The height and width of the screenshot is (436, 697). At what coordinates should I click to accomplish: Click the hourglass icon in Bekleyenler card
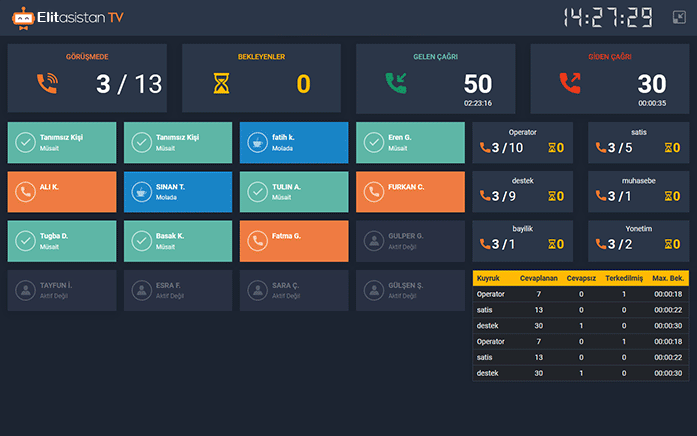point(221,83)
